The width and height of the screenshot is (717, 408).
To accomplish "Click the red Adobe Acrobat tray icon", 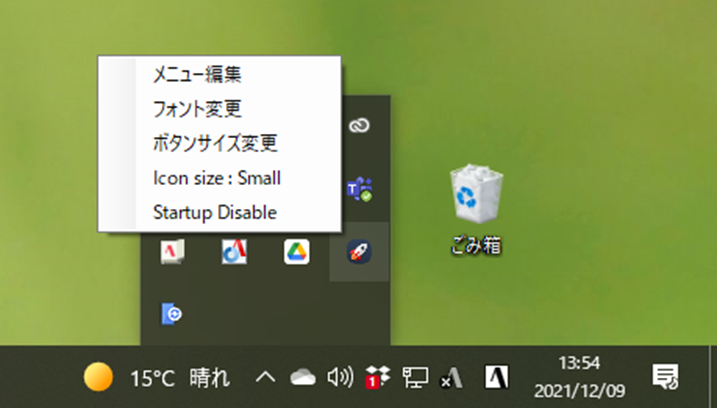I will (x=171, y=252).
